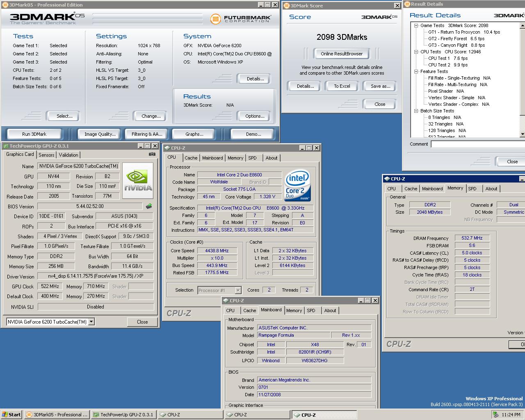Open the About tab in CPU-Z Memory window
Viewport: 525px width, 420px height.
[491, 189]
